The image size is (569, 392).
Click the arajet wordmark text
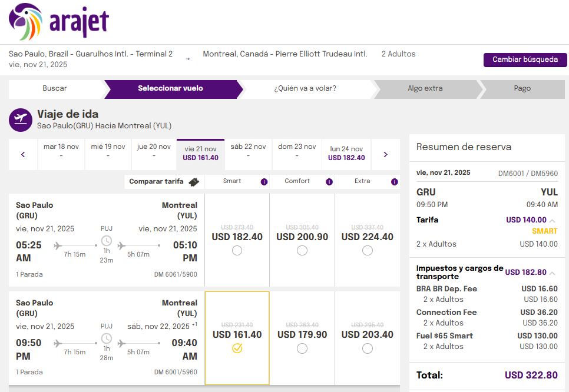pos(79,22)
